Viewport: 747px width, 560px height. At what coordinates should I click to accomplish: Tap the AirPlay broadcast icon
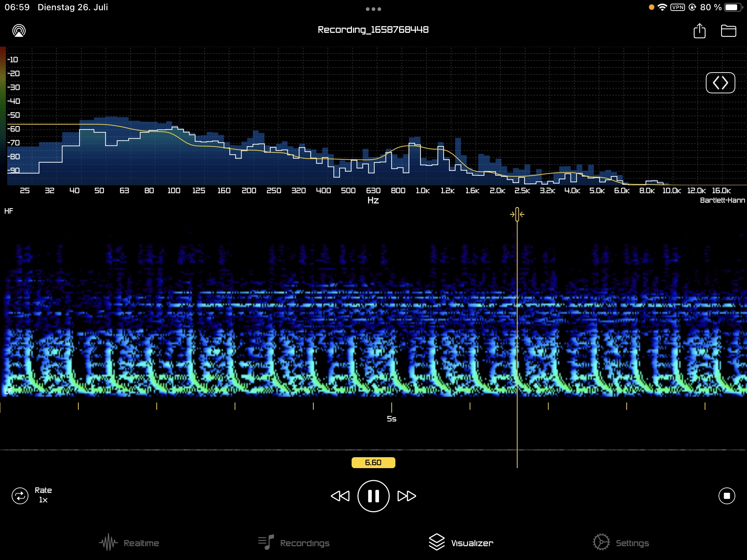[x=19, y=31]
